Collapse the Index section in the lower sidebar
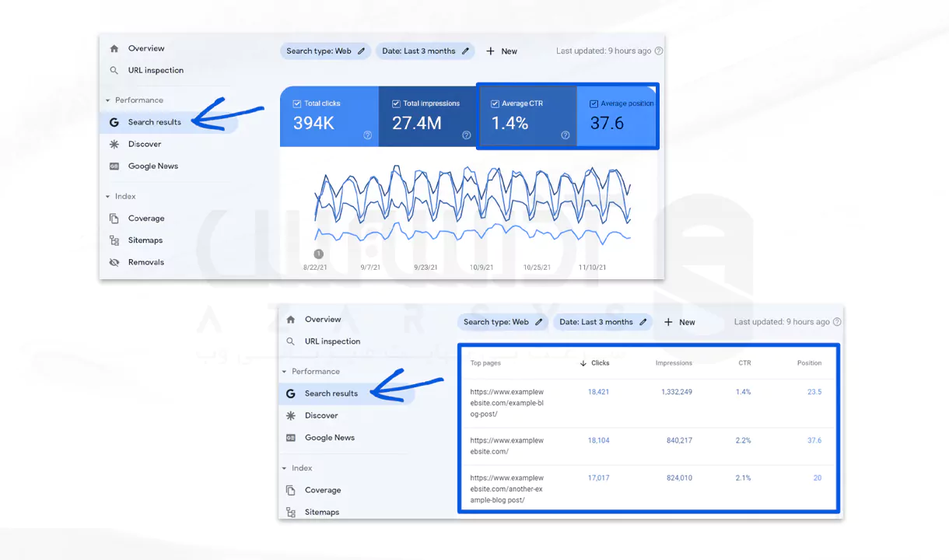 click(x=285, y=468)
